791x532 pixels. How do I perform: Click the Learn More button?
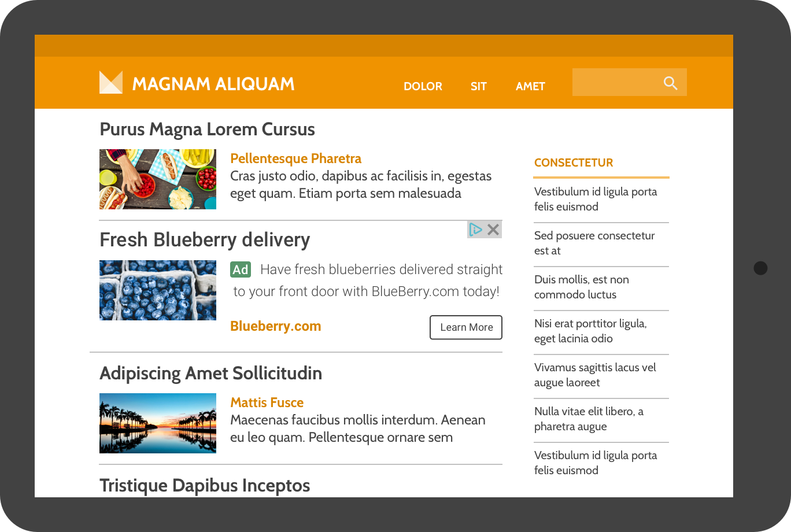[x=466, y=327]
